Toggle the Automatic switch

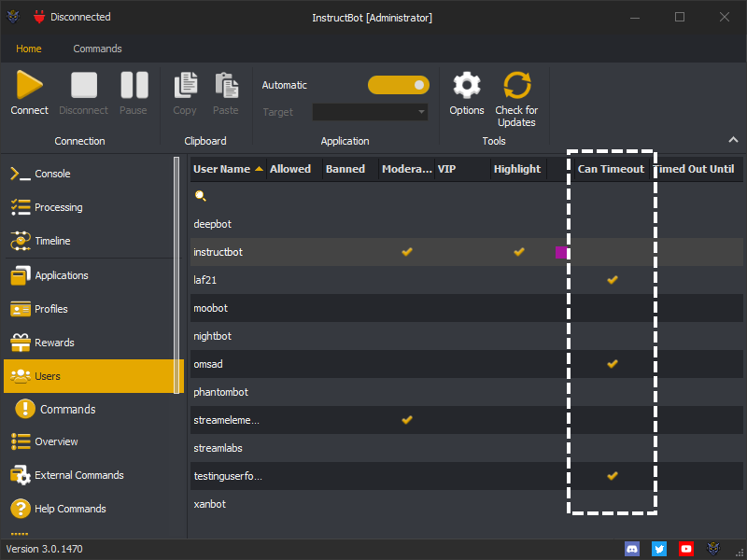click(x=399, y=85)
